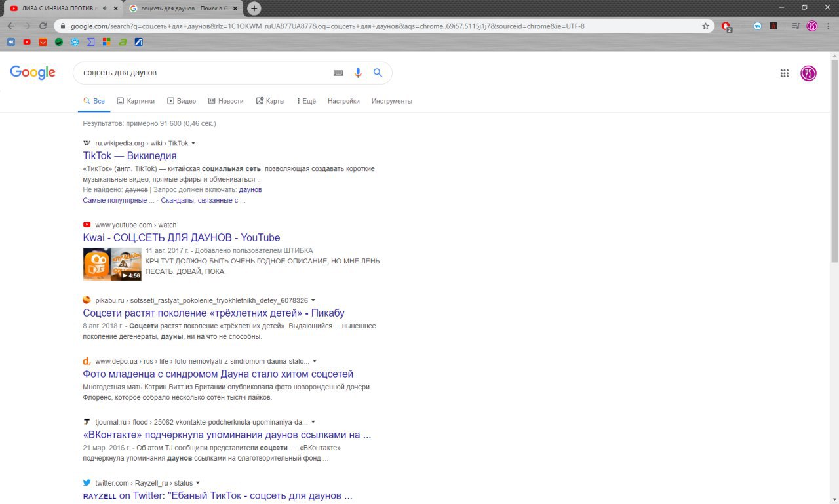The width and height of the screenshot is (839, 504).
Task: Expand the tjournal.ru result options arrow
Action: (x=313, y=422)
